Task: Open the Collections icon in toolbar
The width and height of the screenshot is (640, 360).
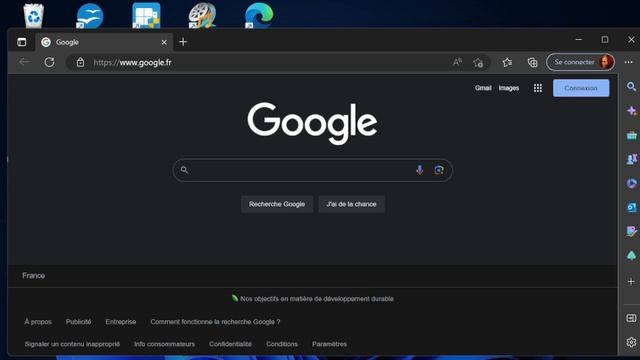Action: [532, 62]
